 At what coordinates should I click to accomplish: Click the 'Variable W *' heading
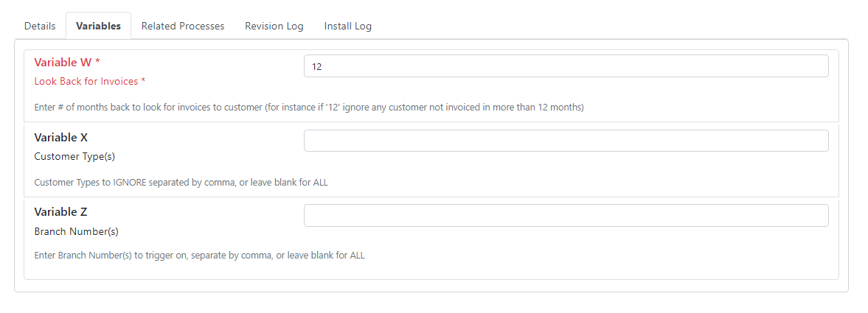(x=67, y=63)
